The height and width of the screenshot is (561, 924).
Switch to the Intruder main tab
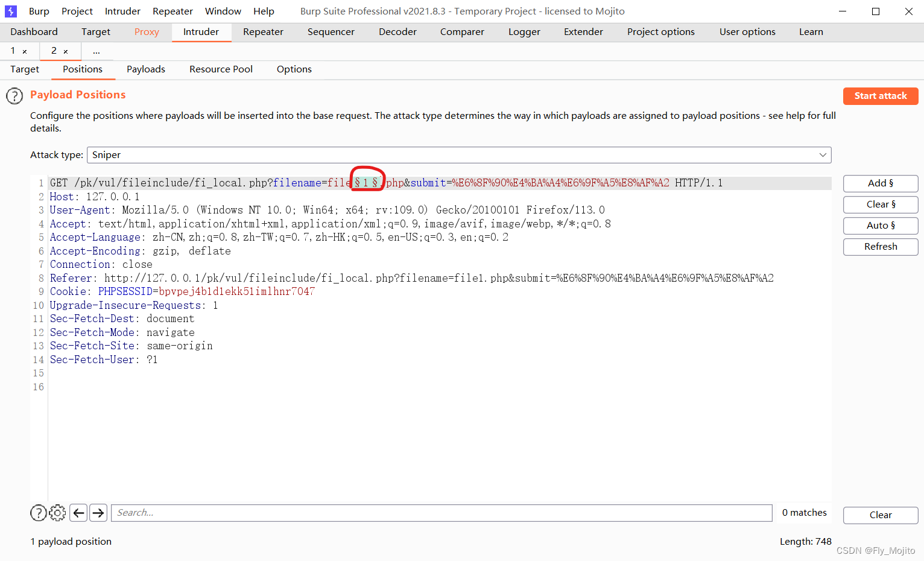(x=201, y=32)
